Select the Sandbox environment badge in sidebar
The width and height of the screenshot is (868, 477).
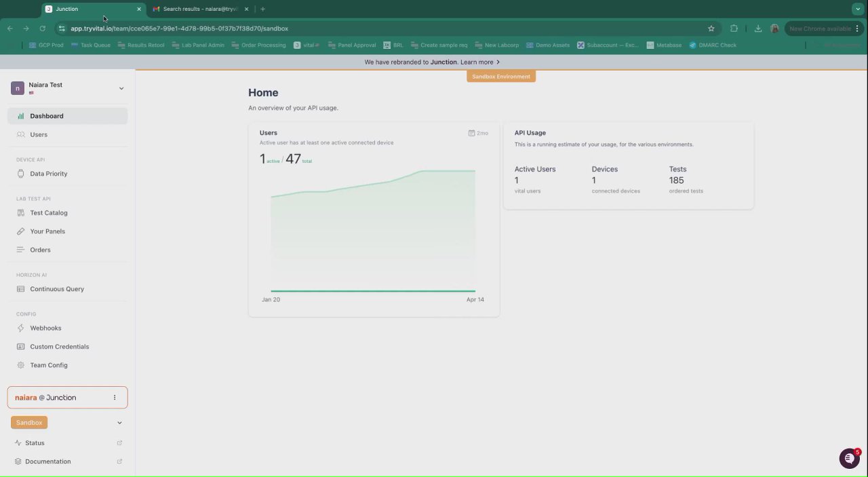pyautogui.click(x=29, y=423)
